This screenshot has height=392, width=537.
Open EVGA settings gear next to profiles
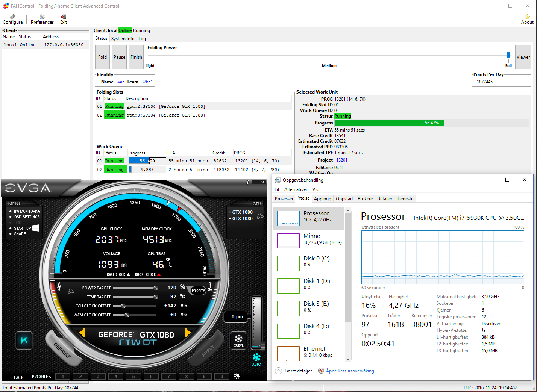point(237,376)
